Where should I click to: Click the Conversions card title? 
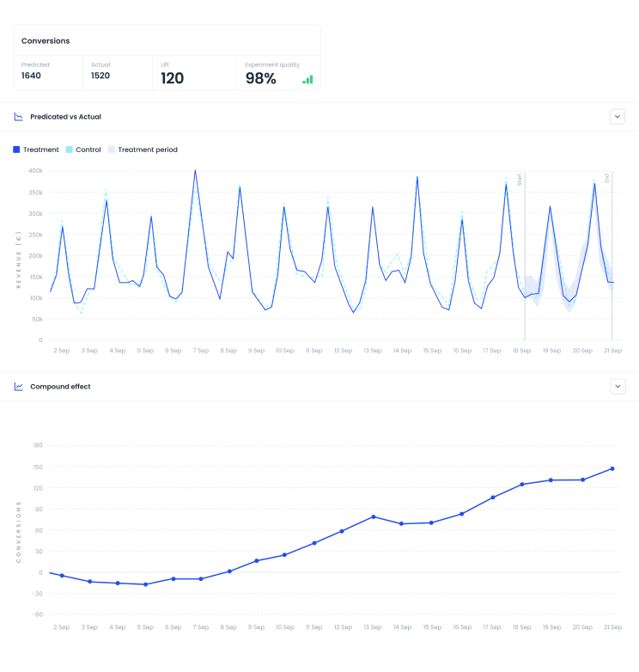pyautogui.click(x=46, y=40)
